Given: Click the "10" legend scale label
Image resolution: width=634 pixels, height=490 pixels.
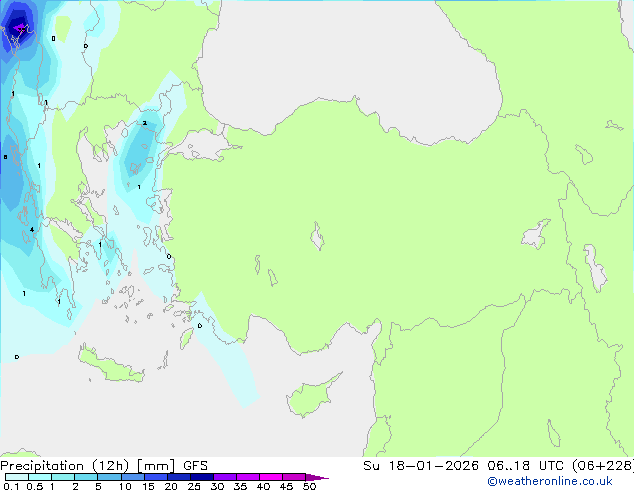Looking at the screenshot, I should [x=125, y=486].
